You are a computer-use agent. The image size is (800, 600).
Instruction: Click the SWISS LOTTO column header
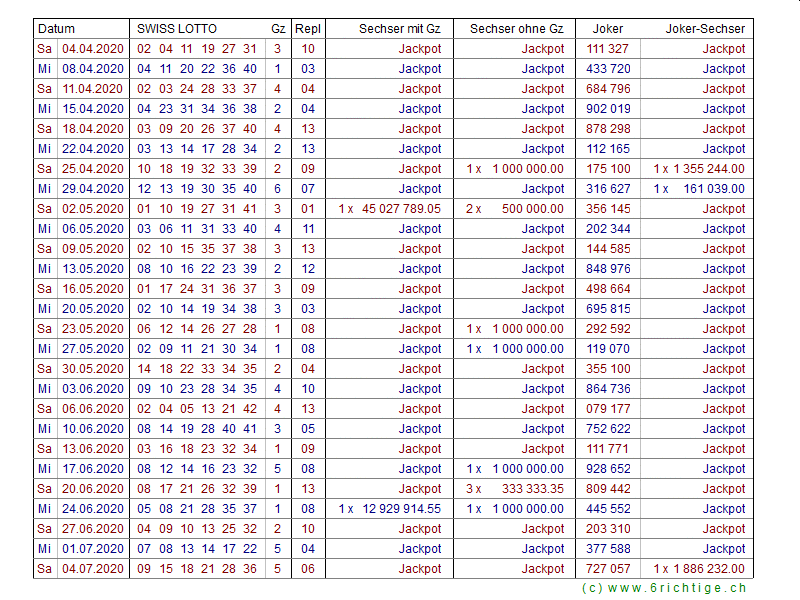point(177,29)
